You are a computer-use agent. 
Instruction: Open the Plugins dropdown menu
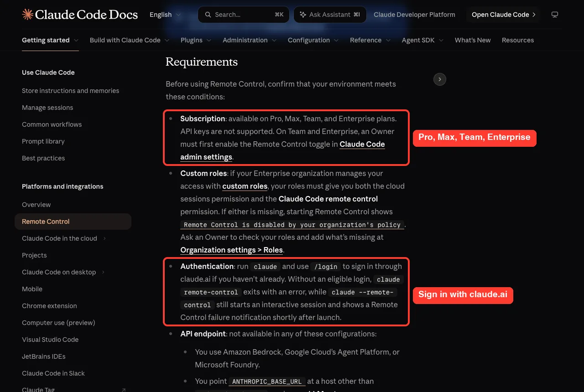[x=196, y=40]
